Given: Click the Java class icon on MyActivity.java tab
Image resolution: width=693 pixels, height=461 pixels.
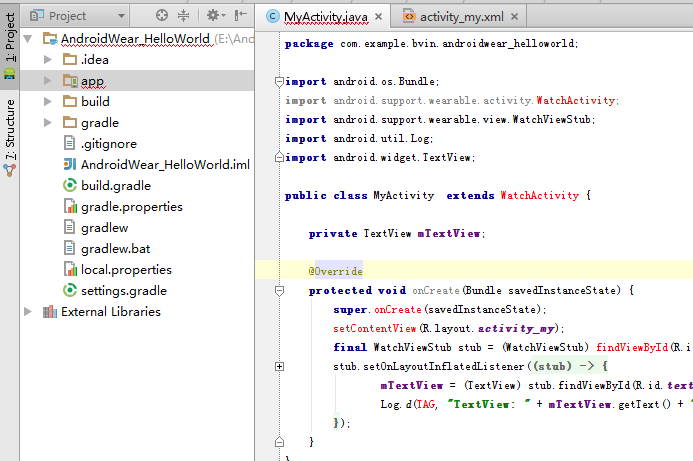Looking at the screenshot, I should click(273, 16).
